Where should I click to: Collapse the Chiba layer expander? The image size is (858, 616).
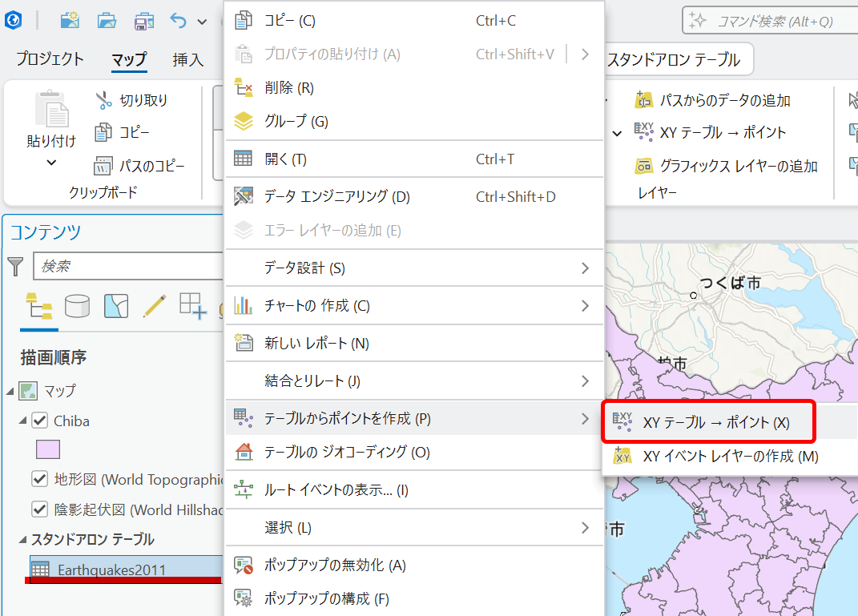pos(23,421)
